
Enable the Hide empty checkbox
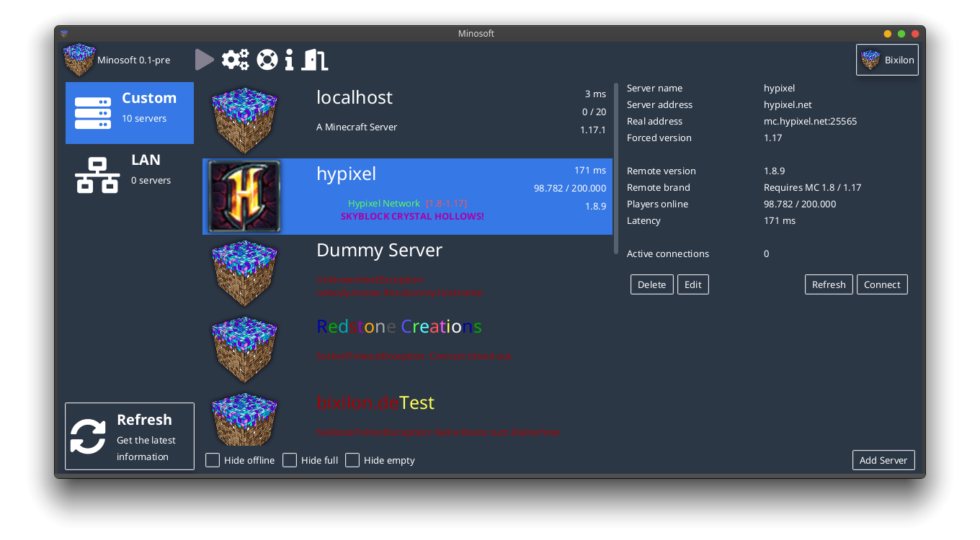point(352,460)
